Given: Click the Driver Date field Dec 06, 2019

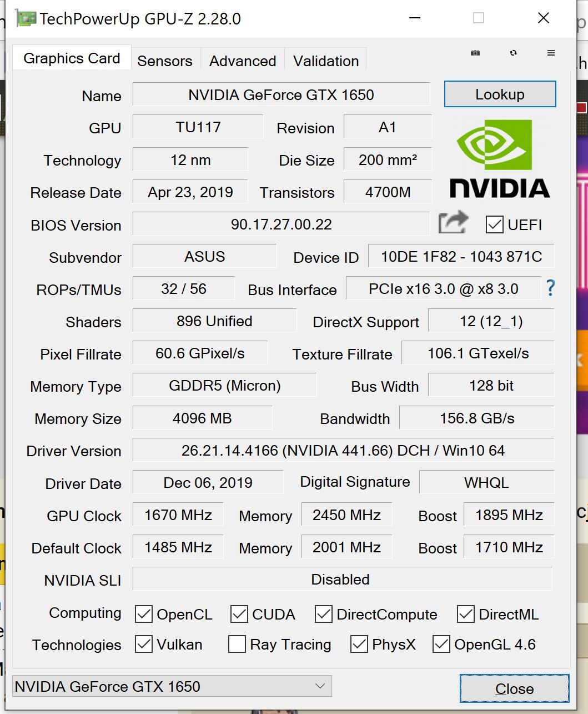Looking at the screenshot, I should tap(208, 482).
